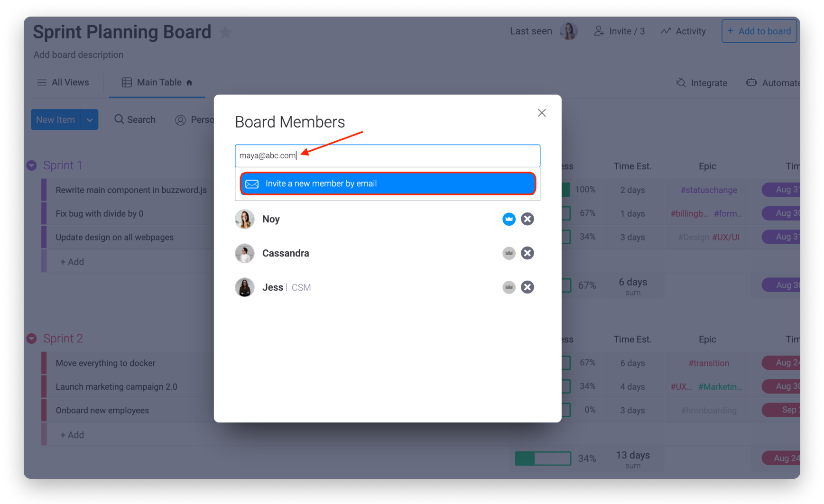Viewport: 824px width, 504px height.
Task: Click the Search tool
Action: [135, 119]
